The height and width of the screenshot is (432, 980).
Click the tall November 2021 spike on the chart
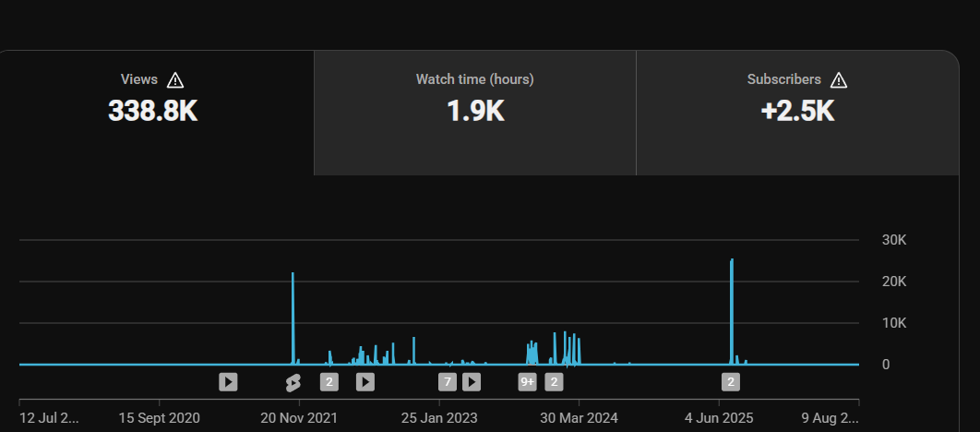pos(293,318)
